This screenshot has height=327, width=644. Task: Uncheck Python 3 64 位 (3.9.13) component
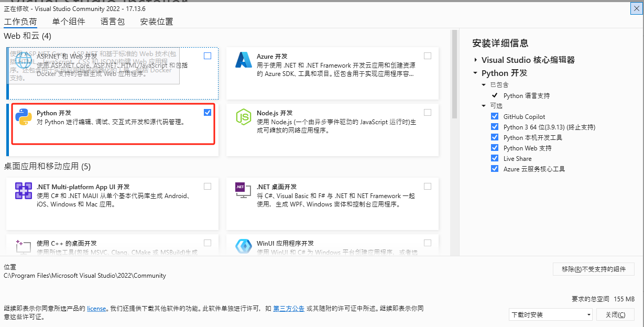click(495, 127)
